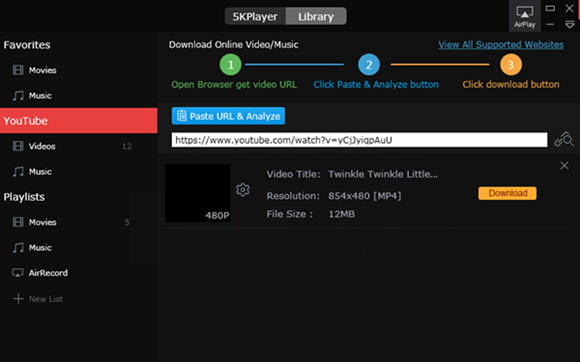Close the 5KPlayer window

(x=570, y=8)
